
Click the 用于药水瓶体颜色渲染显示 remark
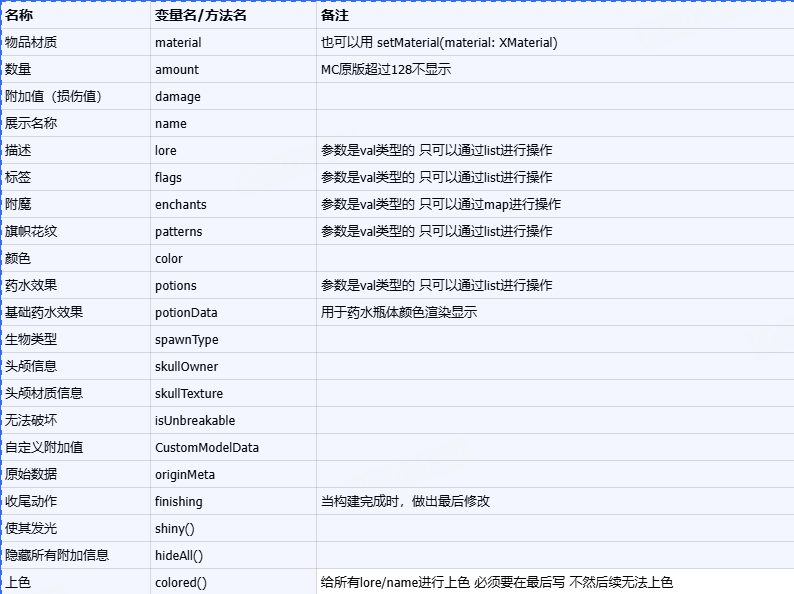point(399,313)
